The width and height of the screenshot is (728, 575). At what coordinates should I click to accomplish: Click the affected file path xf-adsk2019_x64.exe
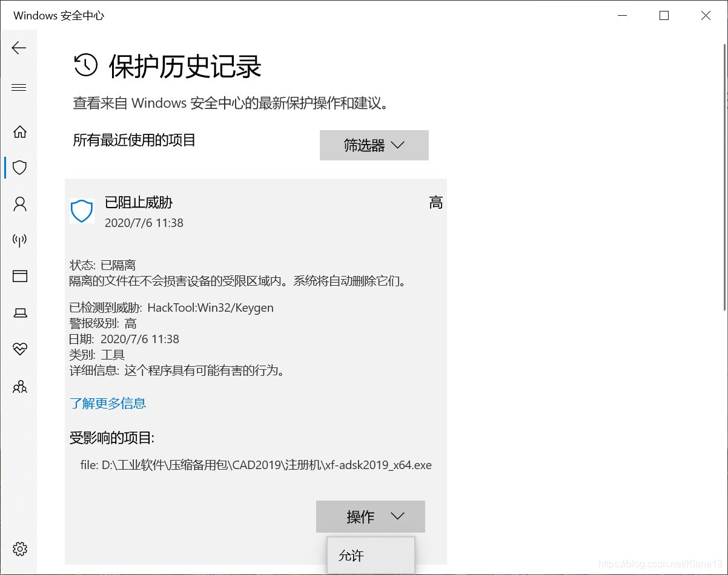256,465
